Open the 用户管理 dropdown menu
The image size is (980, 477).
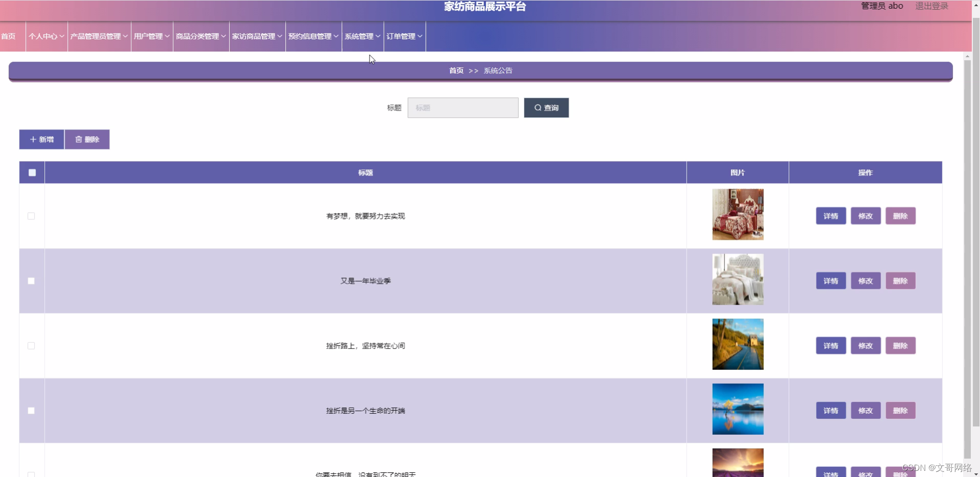(x=151, y=36)
